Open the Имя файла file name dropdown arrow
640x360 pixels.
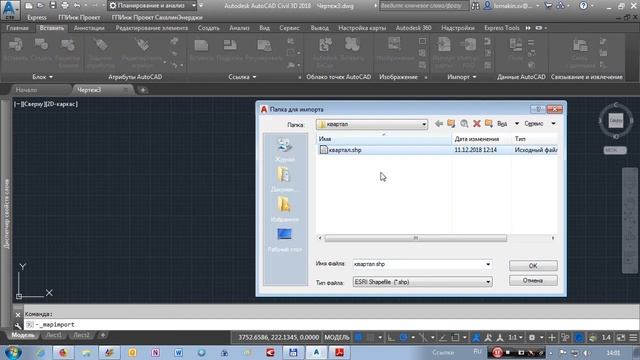488,264
